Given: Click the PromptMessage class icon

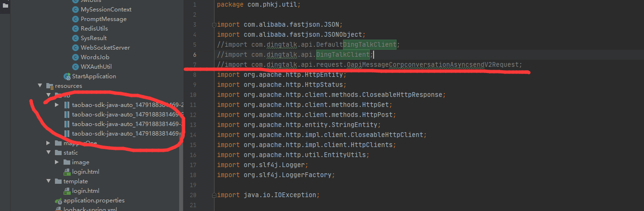Looking at the screenshot, I should 75,19.
